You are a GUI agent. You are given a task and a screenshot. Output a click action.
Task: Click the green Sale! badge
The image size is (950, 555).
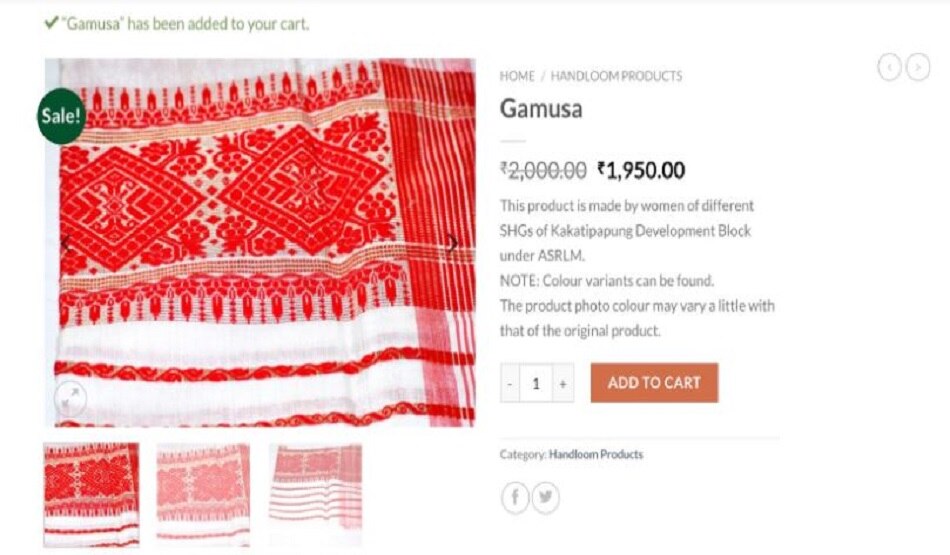[x=61, y=116]
